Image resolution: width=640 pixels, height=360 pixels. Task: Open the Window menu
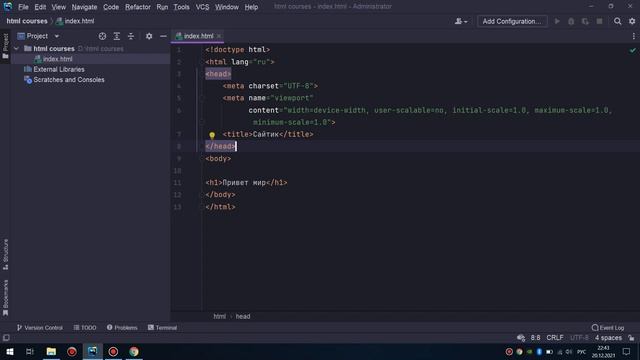[x=227, y=7]
